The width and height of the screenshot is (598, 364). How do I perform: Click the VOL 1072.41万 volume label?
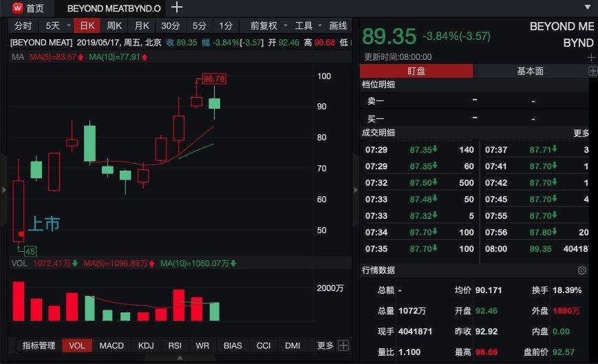(x=45, y=264)
